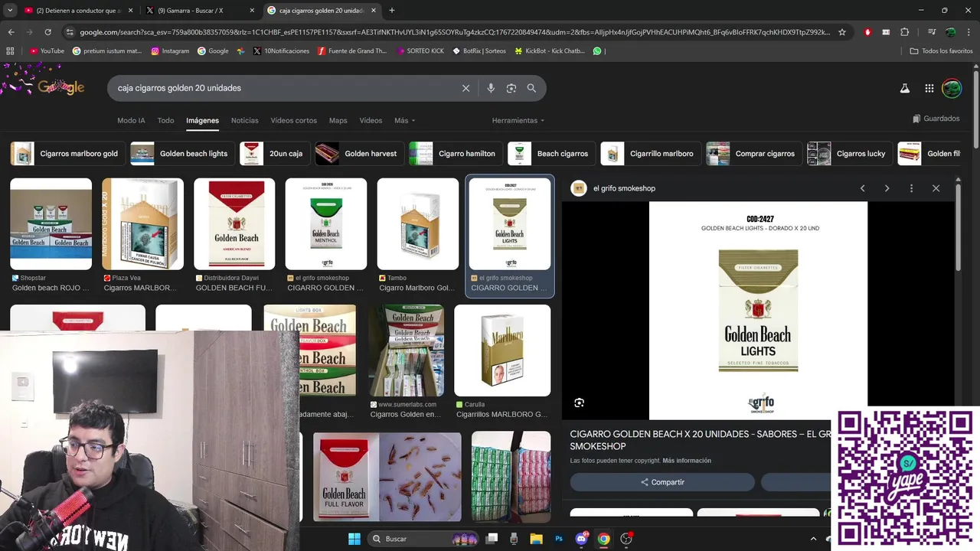Open the Shopstar Golden beach ROJO thumbnail

click(51, 224)
